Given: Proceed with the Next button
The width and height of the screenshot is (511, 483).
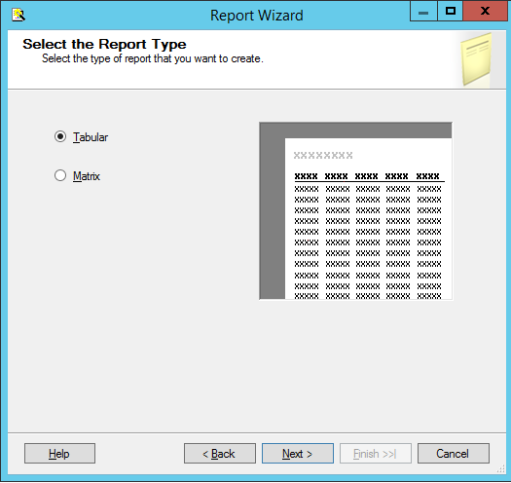Looking at the screenshot, I should pyautogui.click(x=298, y=453).
